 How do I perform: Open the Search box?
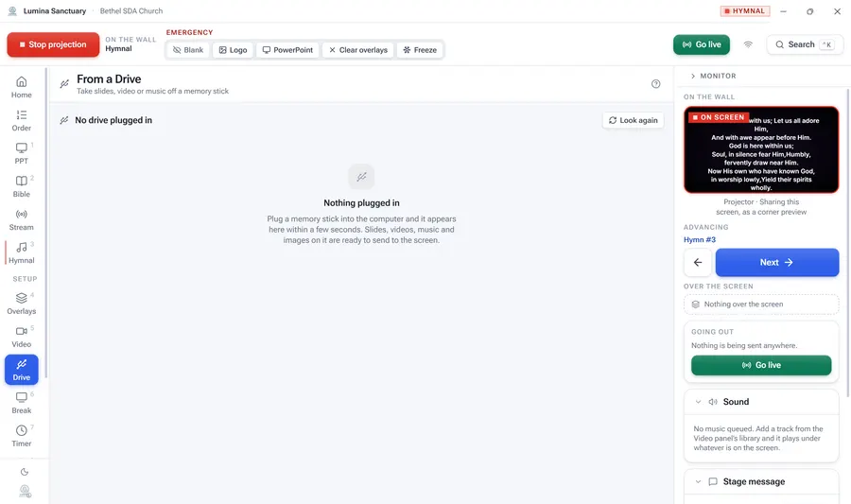point(805,44)
